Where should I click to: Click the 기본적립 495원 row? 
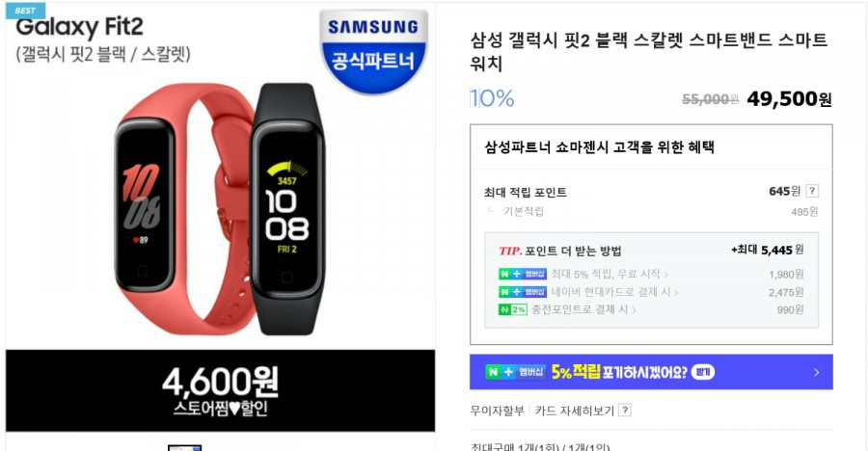click(651, 211)
